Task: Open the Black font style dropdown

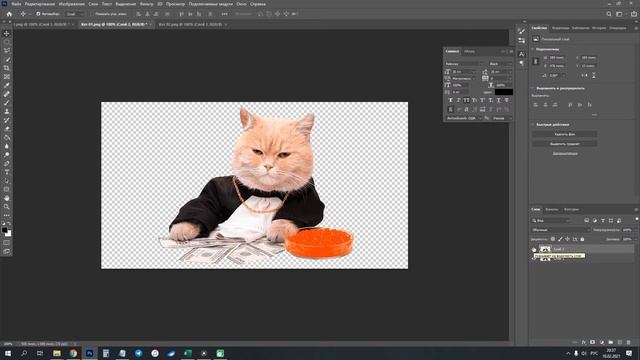Action: pyautogui.click(x=500, y=64)
